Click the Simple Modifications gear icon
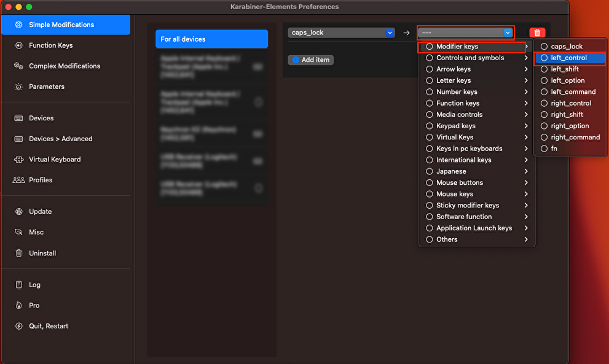609x364 pixels. click(18, 25)
